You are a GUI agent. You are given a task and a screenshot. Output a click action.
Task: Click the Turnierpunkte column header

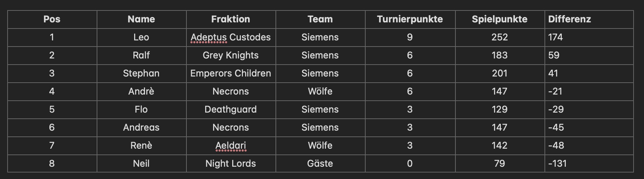410,19
